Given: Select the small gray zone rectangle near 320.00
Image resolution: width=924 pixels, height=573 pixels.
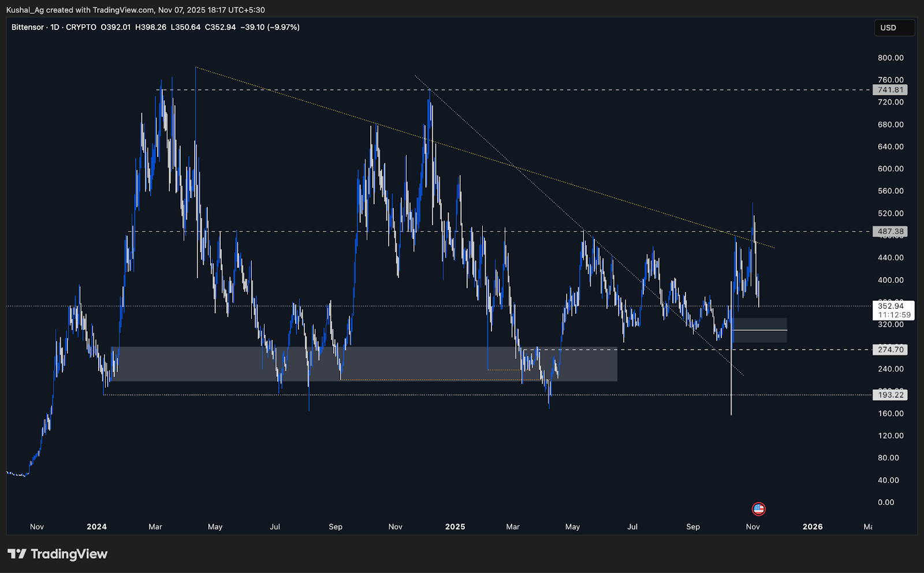Looking at the screenshot, I should pyautogui.click(x=759, y=330).
